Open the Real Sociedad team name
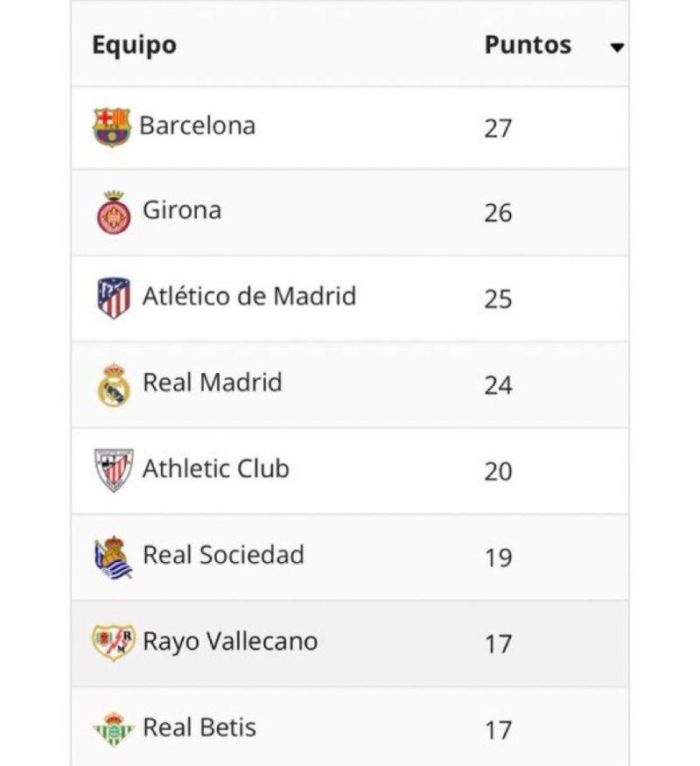This screenshot has height=766, width=700. click(224, 554)
